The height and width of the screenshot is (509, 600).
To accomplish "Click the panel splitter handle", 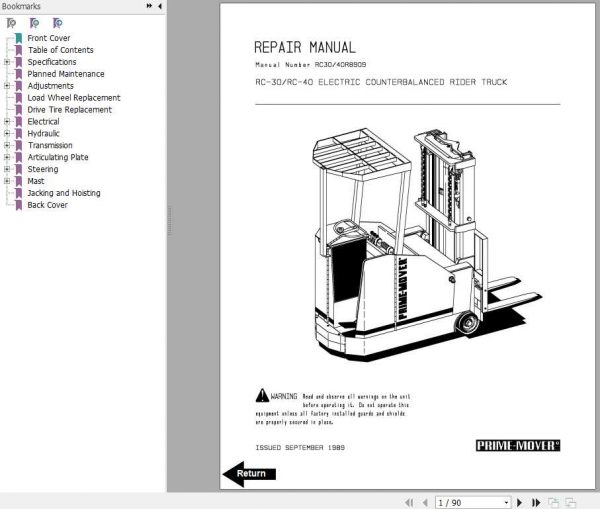I will tap(170, 221).
